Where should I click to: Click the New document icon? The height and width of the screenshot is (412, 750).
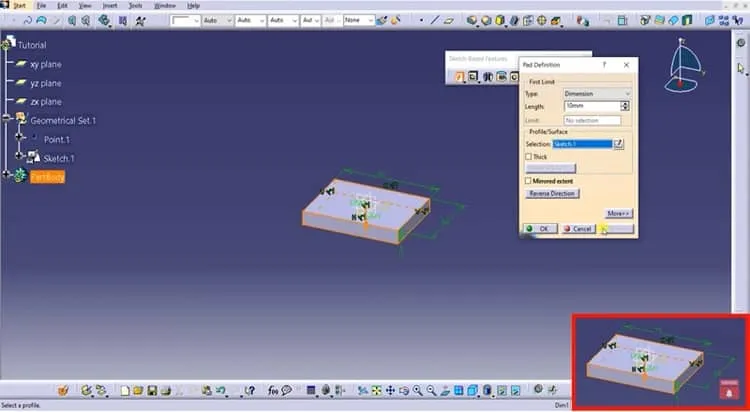tap(125, 391)
